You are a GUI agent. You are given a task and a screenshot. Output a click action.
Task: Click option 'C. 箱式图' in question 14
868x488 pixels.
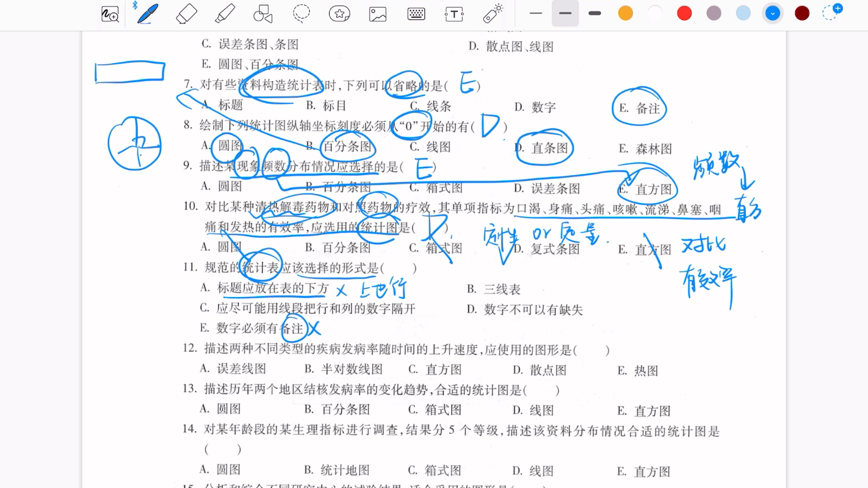click(435, 471)
